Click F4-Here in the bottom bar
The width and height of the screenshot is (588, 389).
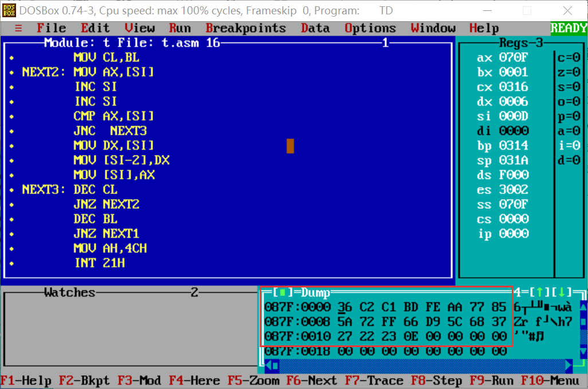coord(195,381)
